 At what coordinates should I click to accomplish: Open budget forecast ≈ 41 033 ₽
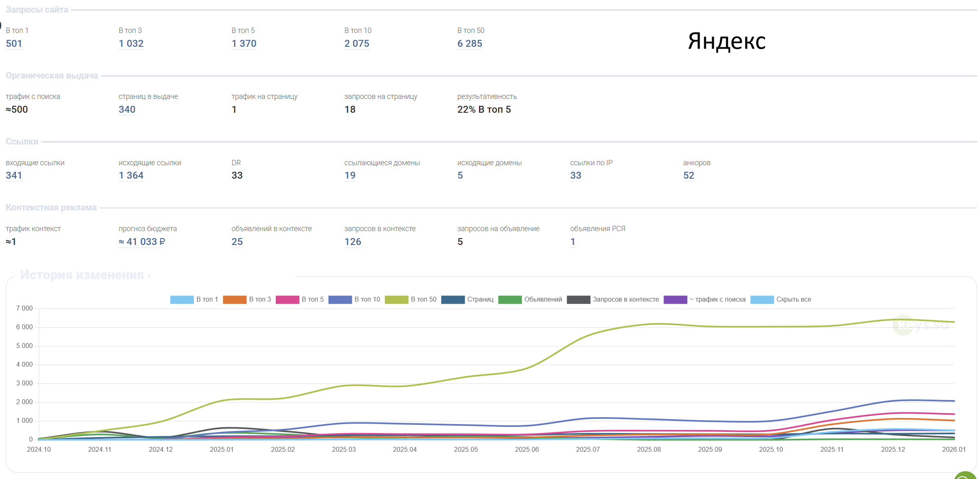142,242
